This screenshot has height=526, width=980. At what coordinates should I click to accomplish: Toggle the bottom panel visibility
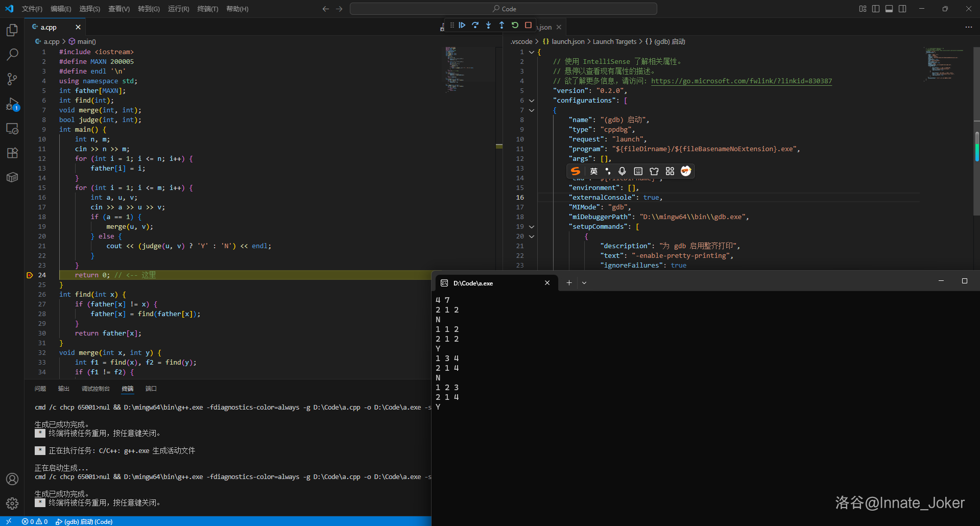(889, 9)
